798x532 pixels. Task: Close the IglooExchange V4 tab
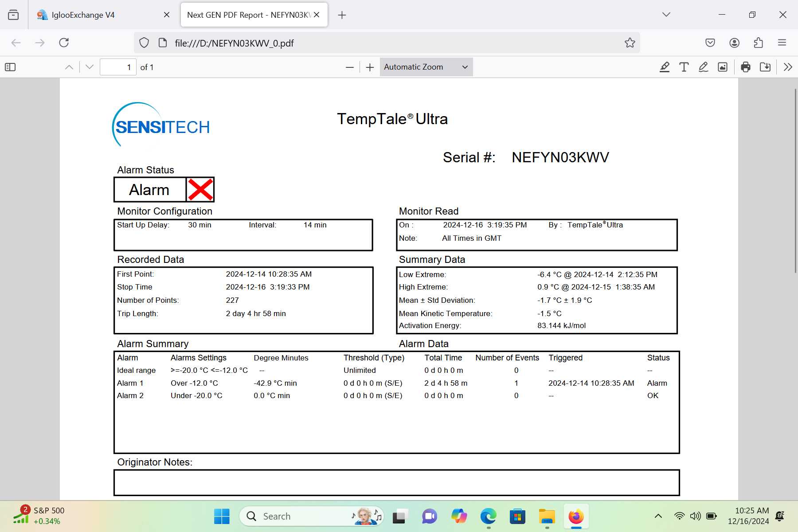167,15
